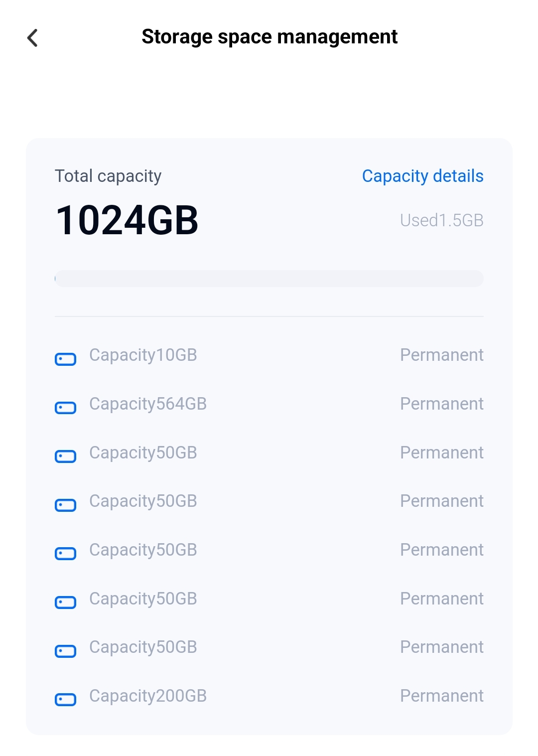Click the icon of the second Capacity50GB entry
Image resolution: width=538 pixels, height=756 pixels.
click(x=65, y=505)
